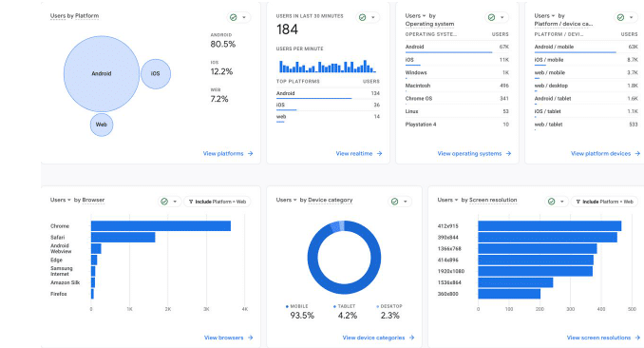644x348 pixels.
Task: Click the check status icon on Users in last 30 minutes card
Action: [362, 17]
